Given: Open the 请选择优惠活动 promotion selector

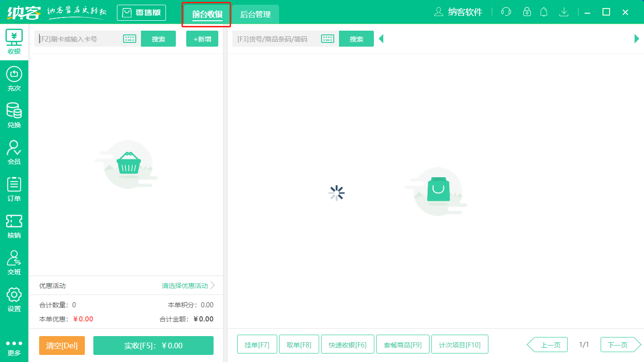Looking at the screenshot, I should click(185, 285).
